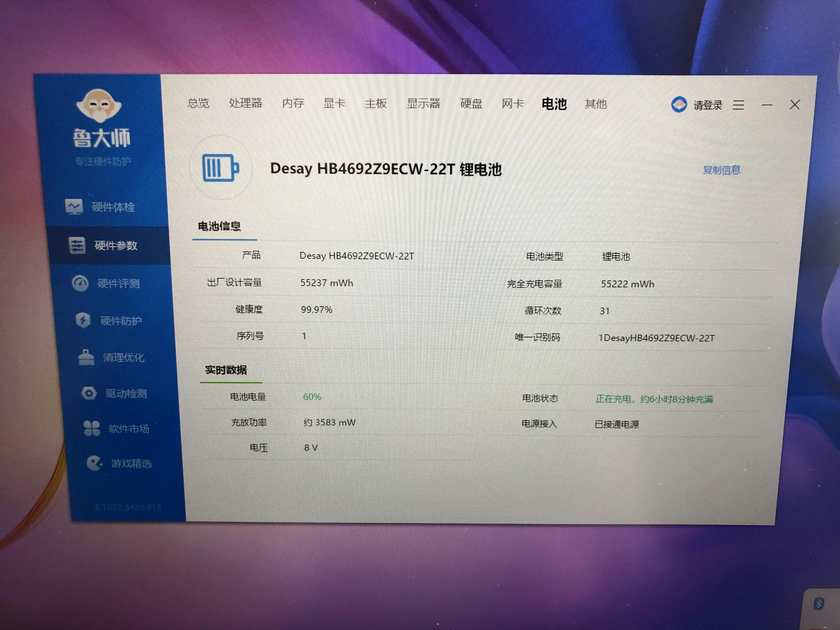Switch to the 显卡 tab
Screen dimensions: 840x630
pos(335,104)
